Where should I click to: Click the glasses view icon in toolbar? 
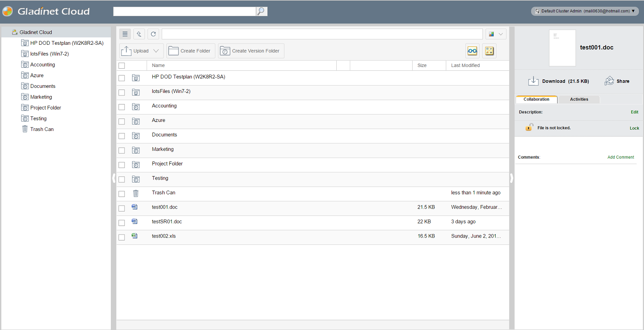coord(472,51)
